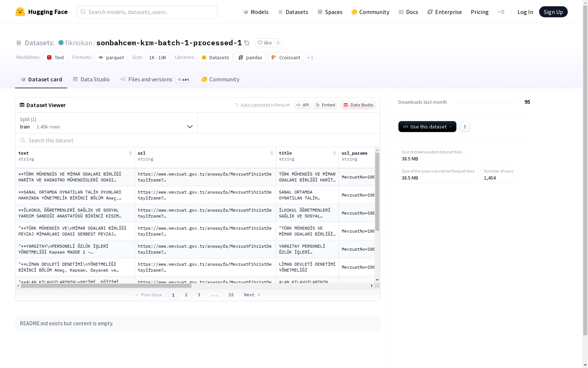Select the LİMAN DEVLETİ DENETİMİ YÖNETMELİĞİ title cell
Image resolution: width=588 pixels, height=368 pixels.
pyautogui.click(x=307, y=267)
